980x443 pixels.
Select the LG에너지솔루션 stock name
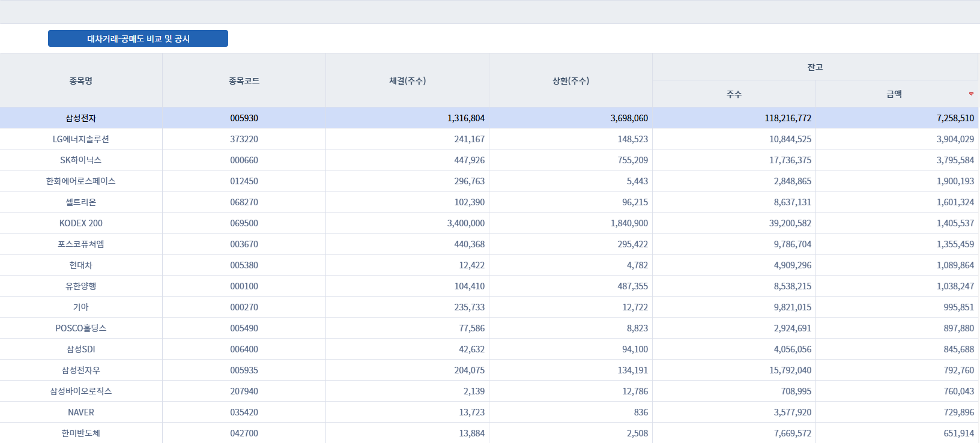click(x=81, y=139)
